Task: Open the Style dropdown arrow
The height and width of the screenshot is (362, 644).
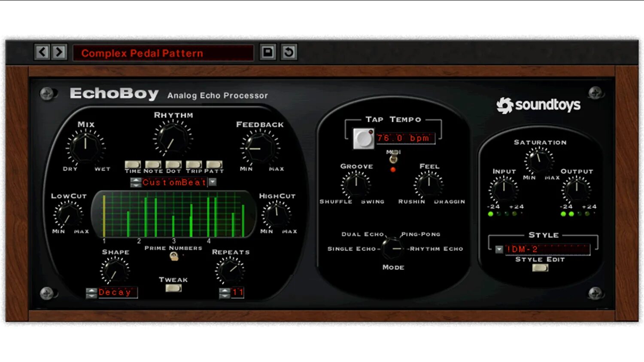Action: pyautogui.click(x=499, y=249)
